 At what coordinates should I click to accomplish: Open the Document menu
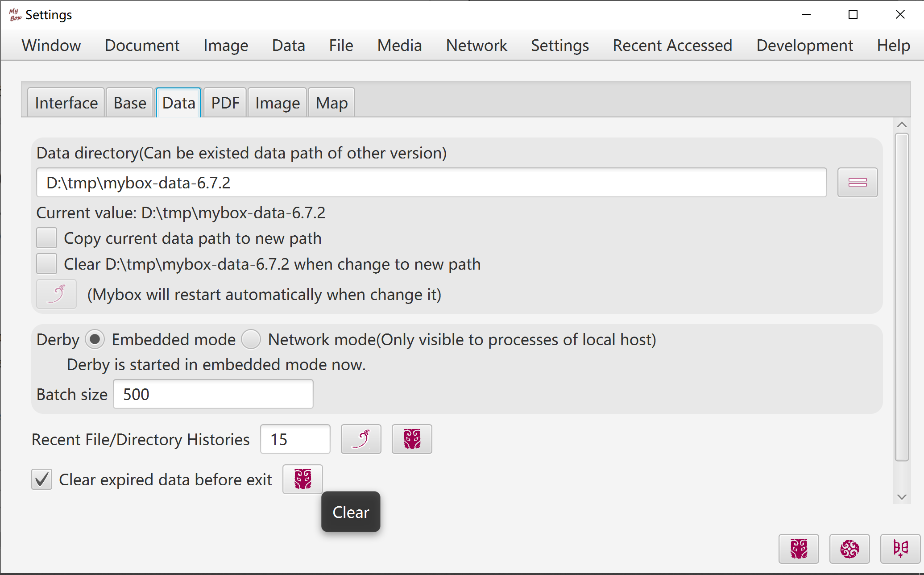(x=142, y=46)
